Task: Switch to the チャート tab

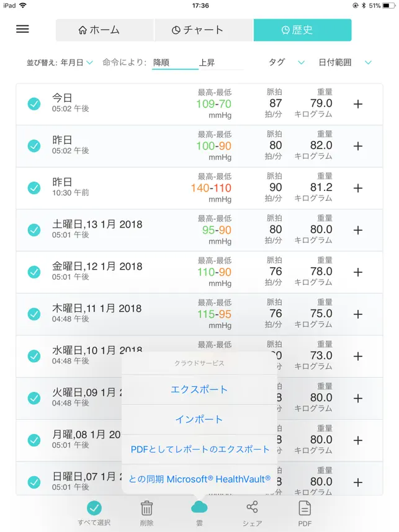Action: pyautogui.click(x=204, y=30)
